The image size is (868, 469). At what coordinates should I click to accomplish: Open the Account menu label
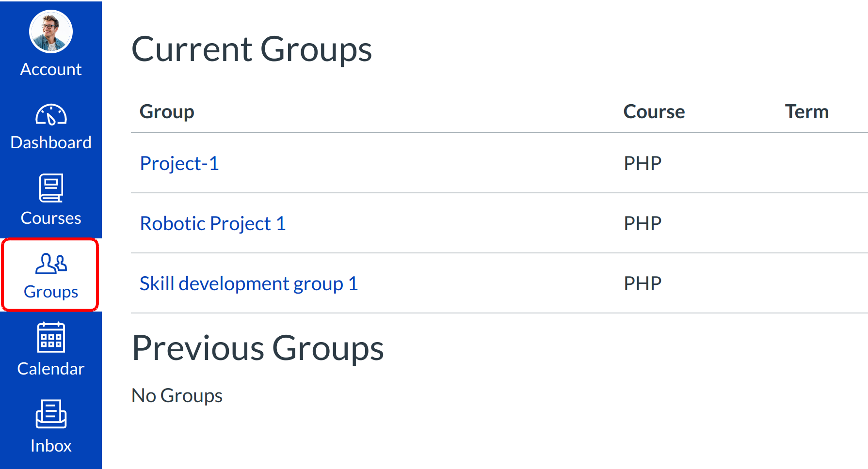(51, 69)
